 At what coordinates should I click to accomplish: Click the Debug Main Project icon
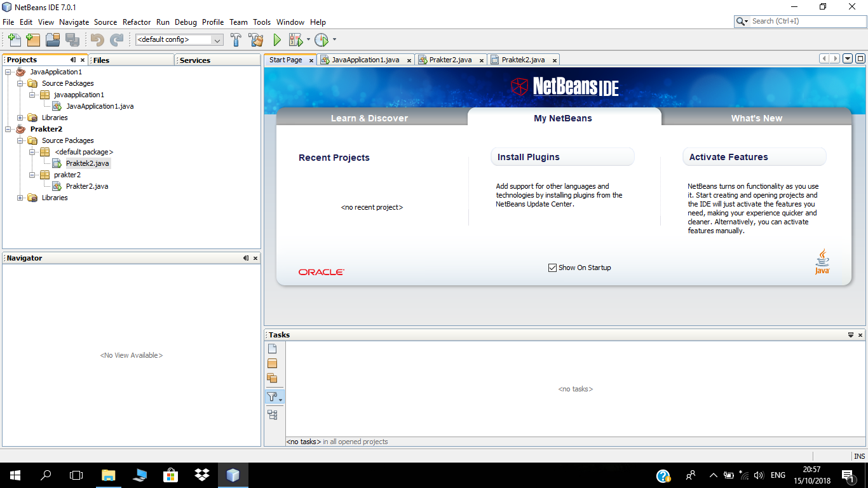(296, 40)
